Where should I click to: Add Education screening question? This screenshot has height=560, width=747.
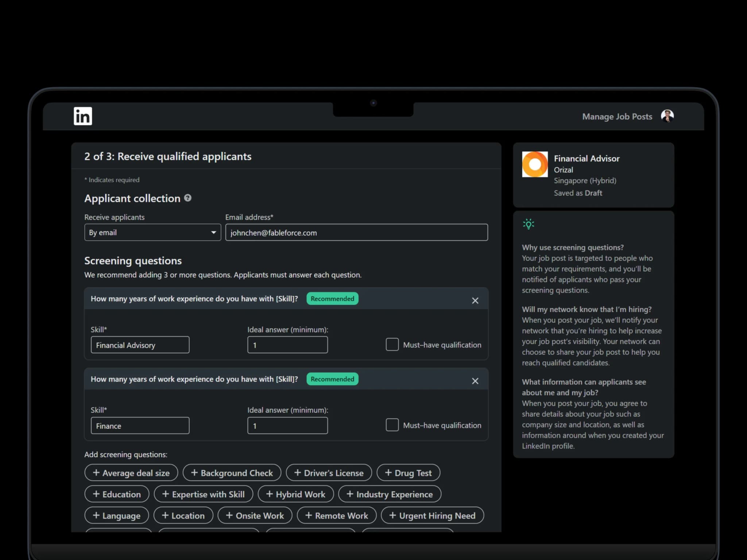pyautogui.click(x=117, y=494)
